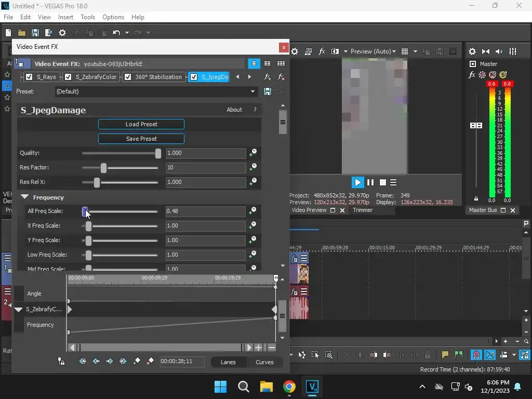
Task: Save preset with floppy icon beside Preset
Action: click(268, 91)
